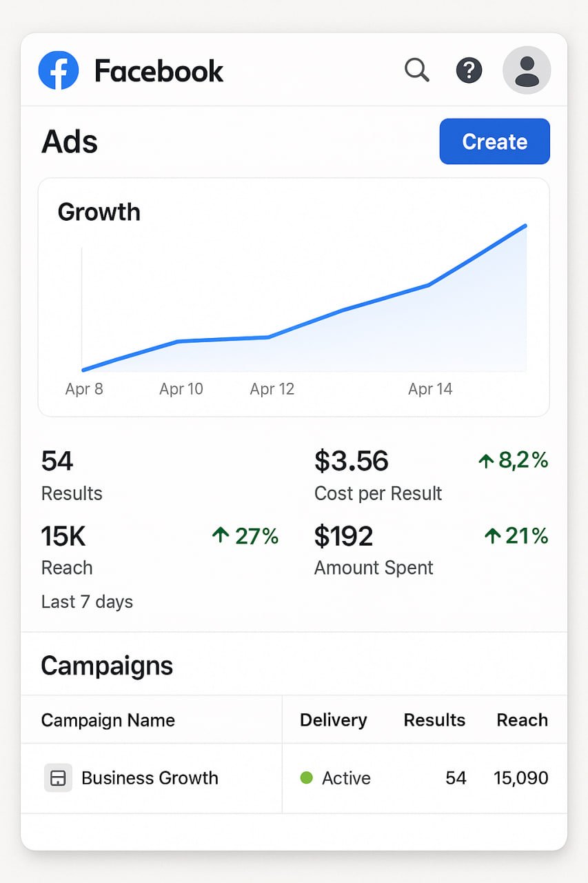This screenshot has width=588, height=883.
Task: Click the green Active status dot
Action: (307, 778)
